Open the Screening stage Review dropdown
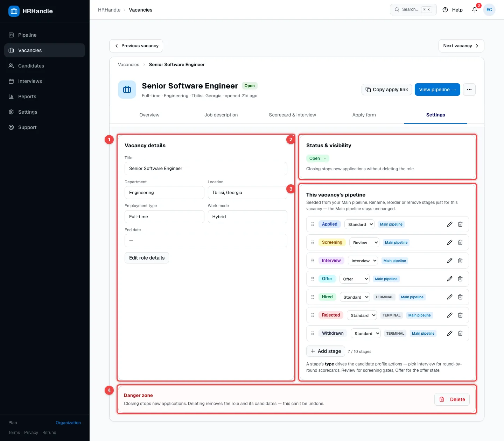 [x=364, y=242]
